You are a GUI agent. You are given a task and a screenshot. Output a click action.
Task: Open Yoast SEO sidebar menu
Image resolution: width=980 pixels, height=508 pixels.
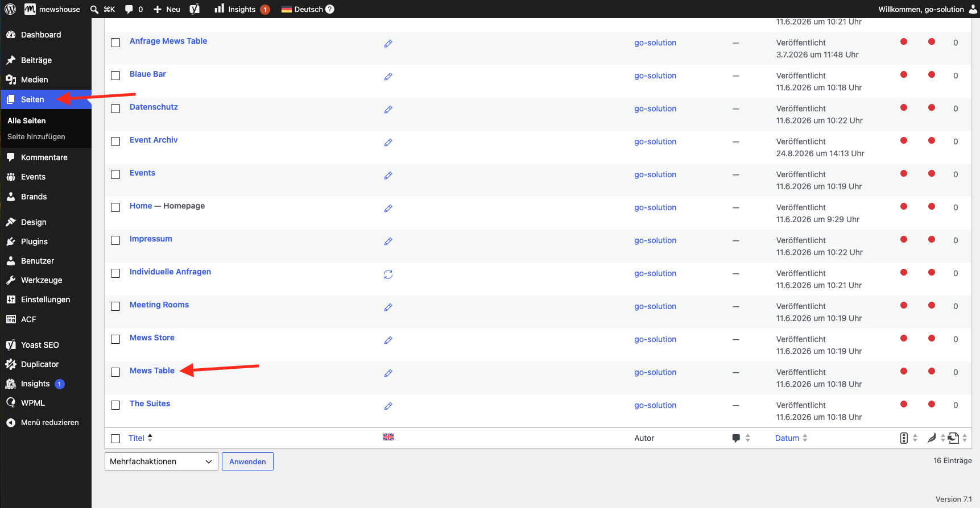click(46, 345)
